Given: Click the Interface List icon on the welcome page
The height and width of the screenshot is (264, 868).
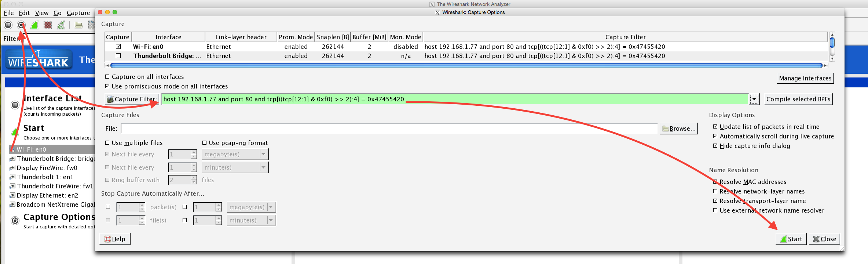Looking at the screenshot, I should coord(15,105).
